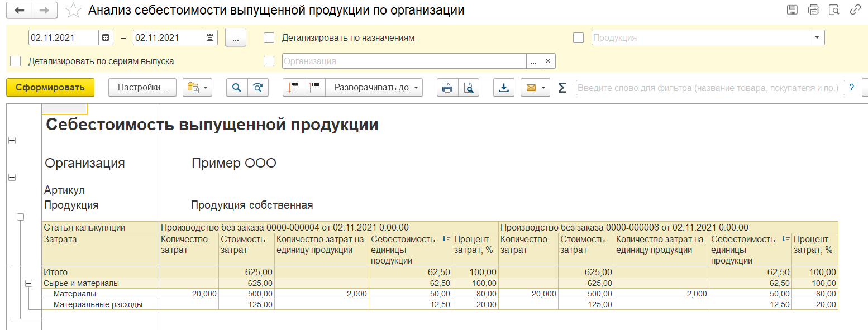Viewport: 868px width, 330px height.
Task: Click the filter word search field
Action: coord(710,88)
